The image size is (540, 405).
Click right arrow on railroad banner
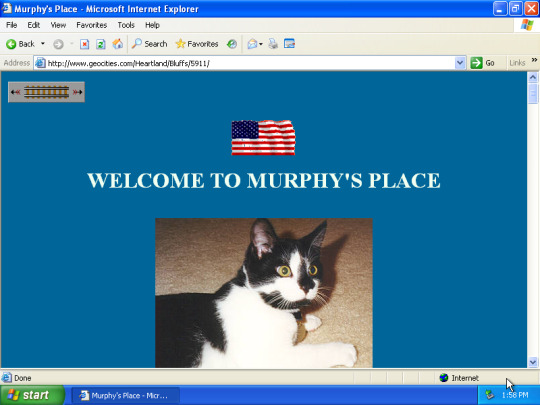77,92
